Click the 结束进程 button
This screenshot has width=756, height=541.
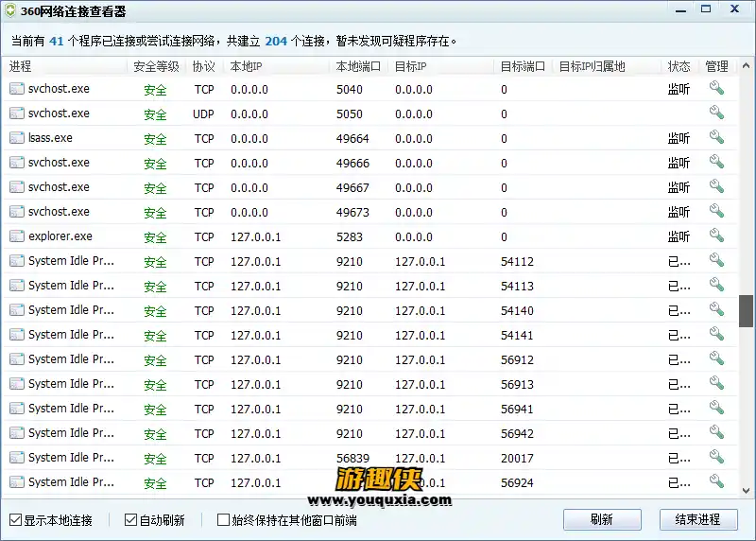698,520
